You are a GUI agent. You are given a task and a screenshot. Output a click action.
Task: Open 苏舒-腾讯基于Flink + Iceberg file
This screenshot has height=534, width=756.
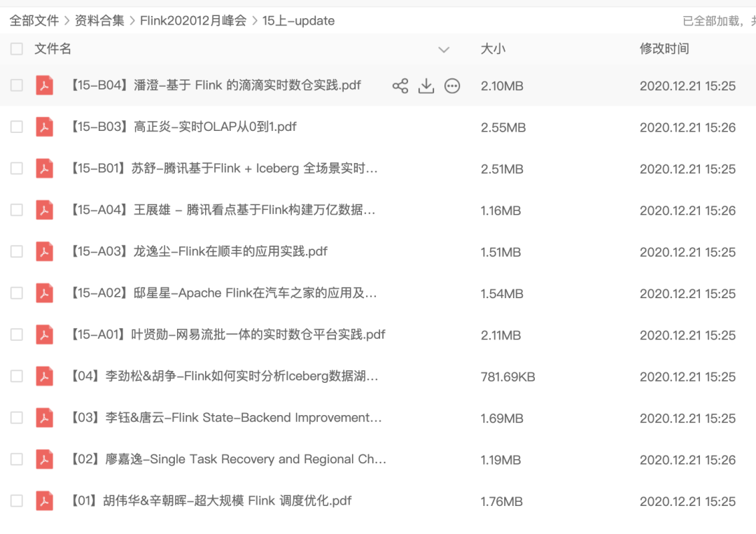pos(224,168)
